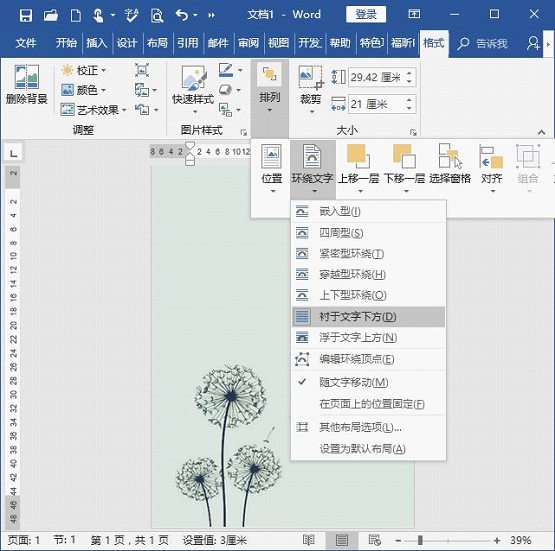Toggle touch/mouse mode icon
The image size is (555, 551).
pyautogui.click(x=98, y=16)
